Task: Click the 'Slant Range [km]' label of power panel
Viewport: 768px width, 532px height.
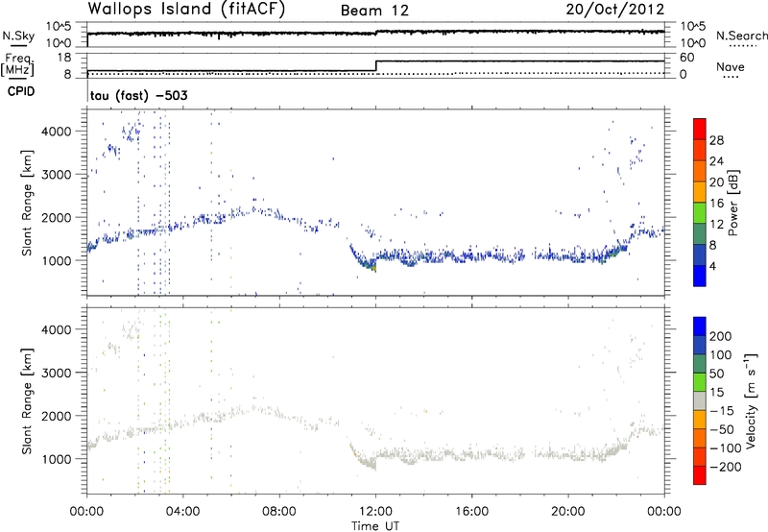Action: point(27,203)
